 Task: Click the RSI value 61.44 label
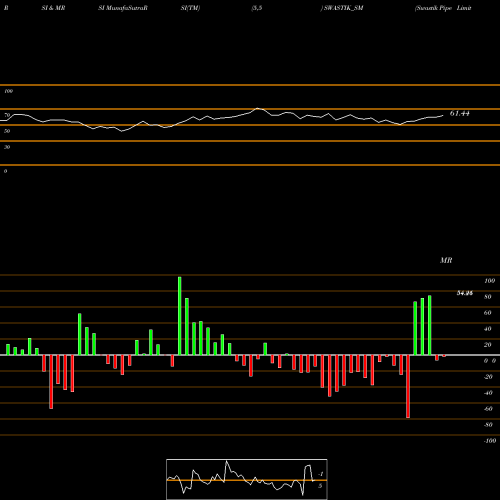click(460, 114)
